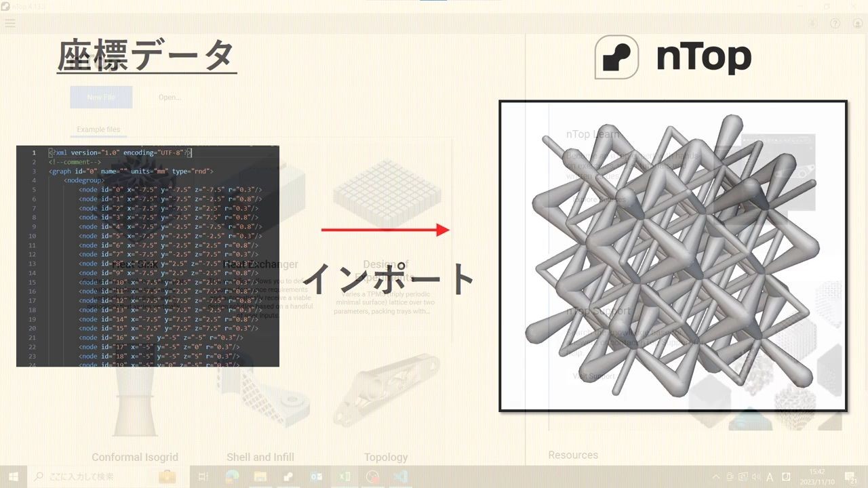Image resolution: width=868 pixels, height=488 pixels.
Task: Click the New File button
Action: coord(101,97)
